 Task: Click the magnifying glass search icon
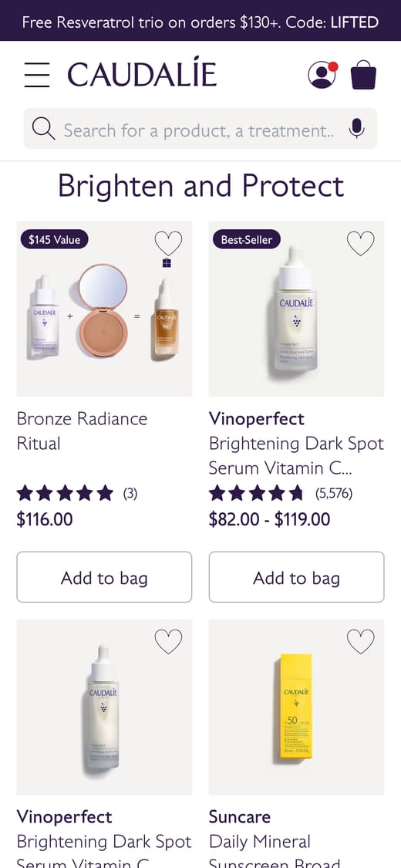[x=43, y=128]
